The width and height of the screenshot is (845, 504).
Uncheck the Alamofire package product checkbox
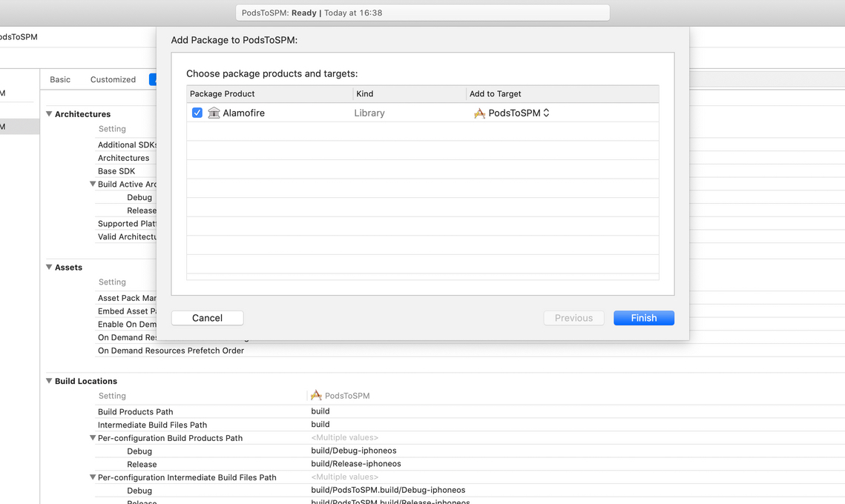point(197,113)
